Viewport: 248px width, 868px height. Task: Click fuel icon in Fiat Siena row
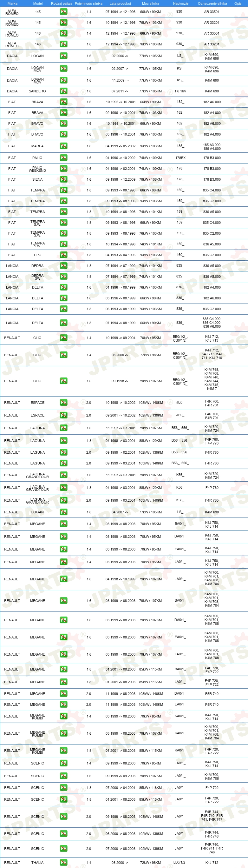pyautogui.click(x=64, y=179)
